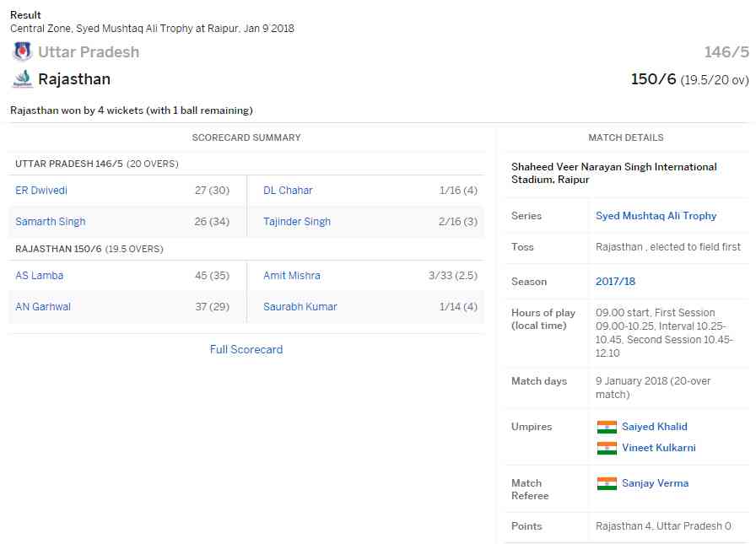Image resolution: width=756 pixels, height=544 pixels.
Task: Open the Full Scorecard link
Action: (x=246, y=350)
